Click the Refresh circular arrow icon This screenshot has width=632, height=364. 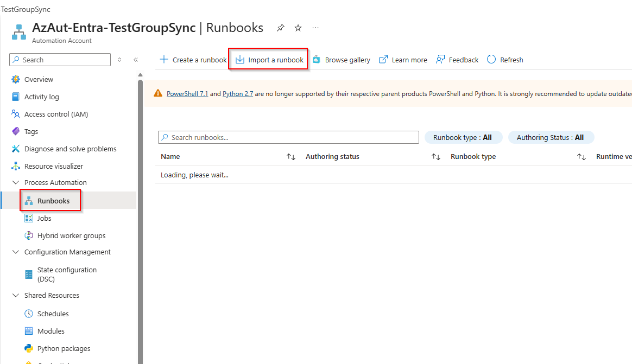click(491, 60)
